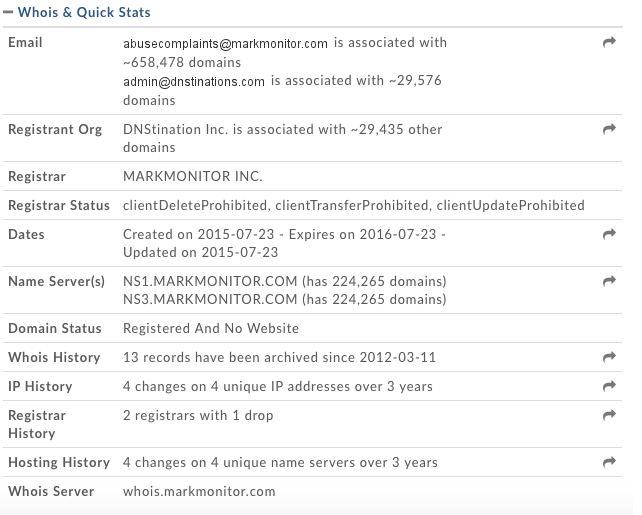Image resolution: width=642 pixels, height=515 pixels.
Task: Click the IP History arrow icon
Action: (x=609, y=386)
